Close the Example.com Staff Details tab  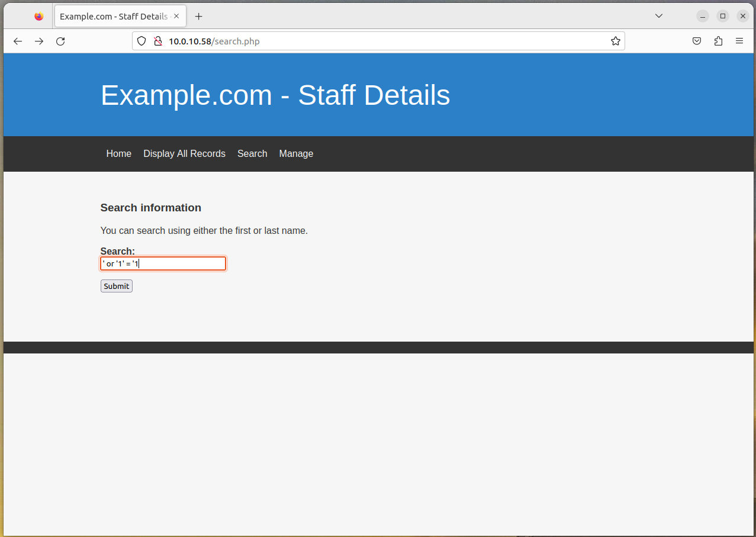(176, 17)
